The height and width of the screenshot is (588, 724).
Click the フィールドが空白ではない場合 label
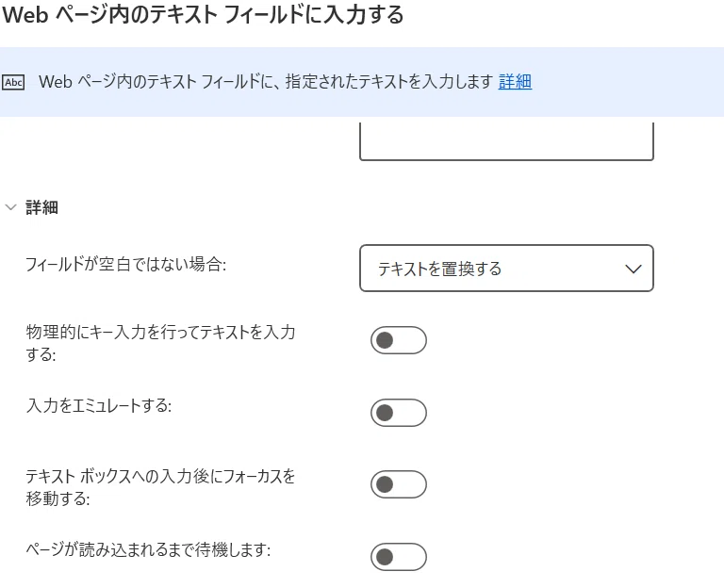(x=125, y=265)
